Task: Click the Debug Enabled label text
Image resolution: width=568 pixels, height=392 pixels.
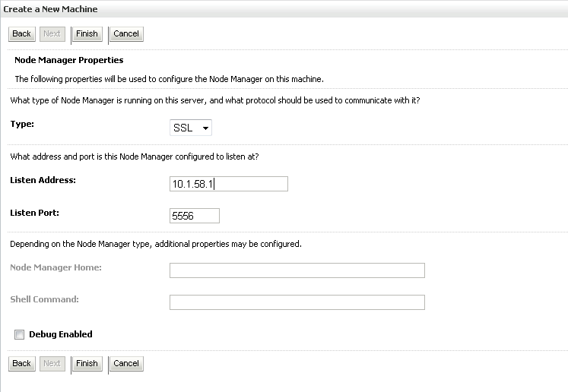Action: 61,334
